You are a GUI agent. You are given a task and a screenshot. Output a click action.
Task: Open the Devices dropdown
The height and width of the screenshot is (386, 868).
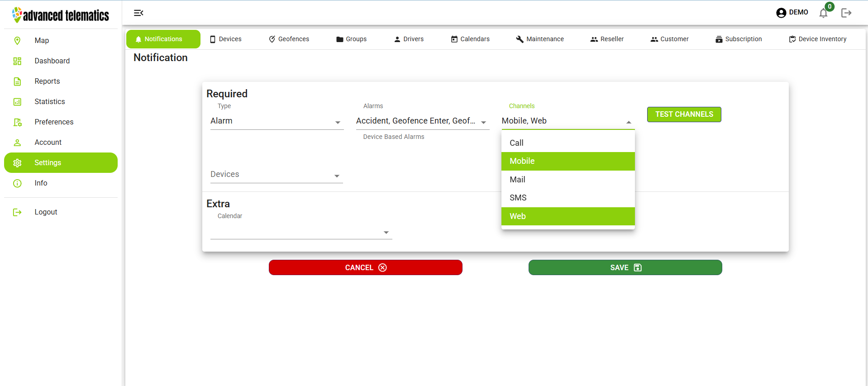(277, 175)
